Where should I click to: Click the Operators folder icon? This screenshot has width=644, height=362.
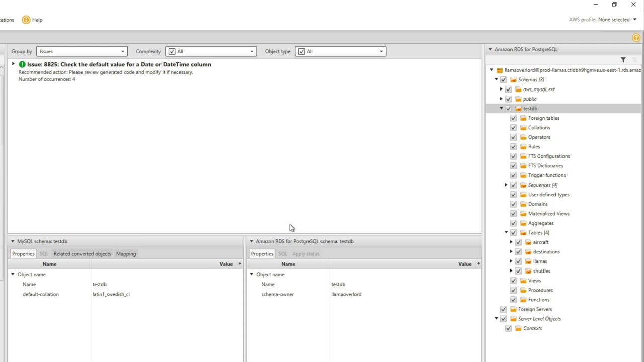[x=523, y=137]
